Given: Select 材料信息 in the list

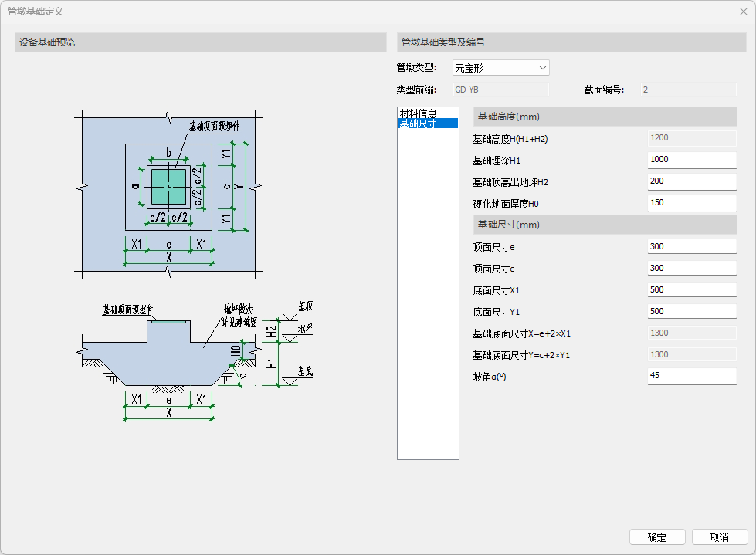Looking at the screenshot, I should pos(418,113).
